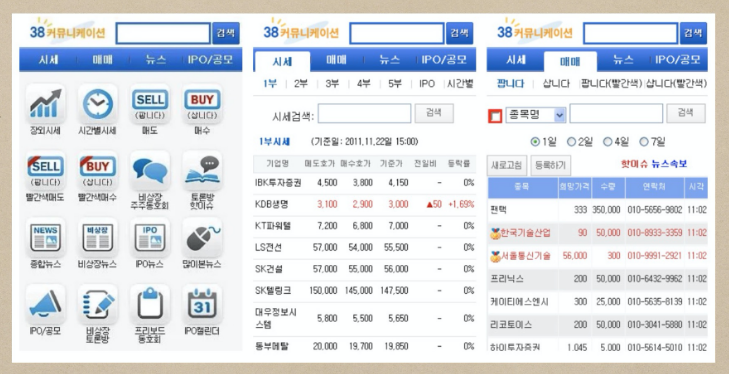Click the 38커뮤니케이션 logo in the middle panel
The width and height of the screenshot is (729, 374).
(300, 31)
